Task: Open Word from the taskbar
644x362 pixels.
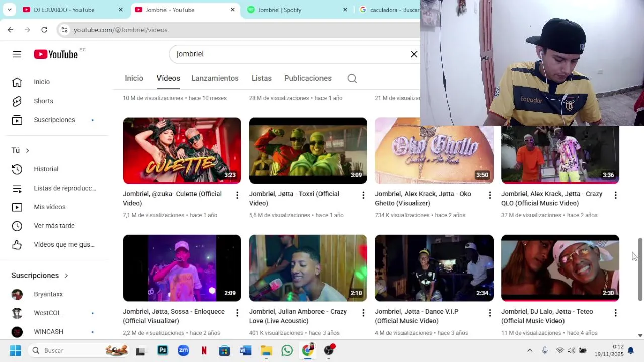Action: [x=246, y=350]
